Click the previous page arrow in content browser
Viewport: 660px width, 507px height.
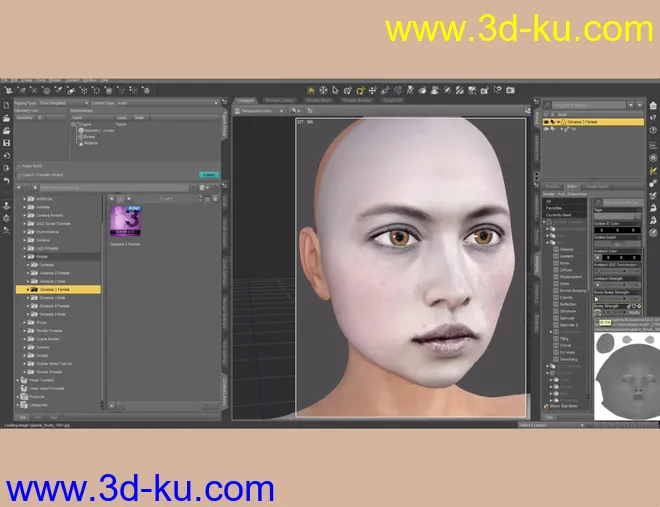coord(112,199)
